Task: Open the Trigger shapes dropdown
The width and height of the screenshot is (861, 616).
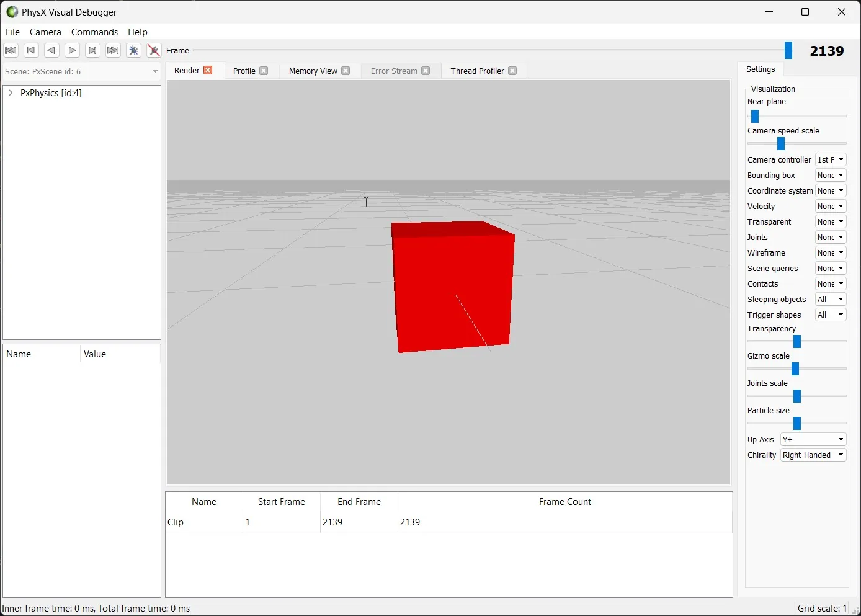Action: tap(831, 315)
